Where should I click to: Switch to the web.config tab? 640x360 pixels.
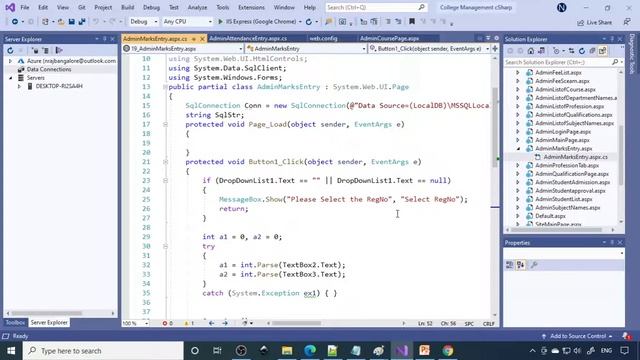pos(323,38)
